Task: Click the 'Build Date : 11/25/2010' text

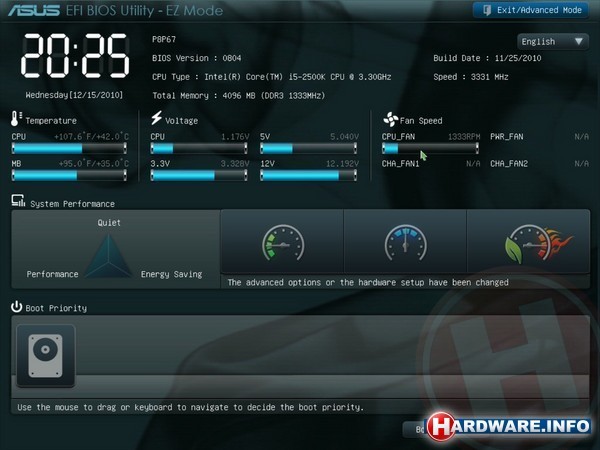Action: click(x=487, y=58)
